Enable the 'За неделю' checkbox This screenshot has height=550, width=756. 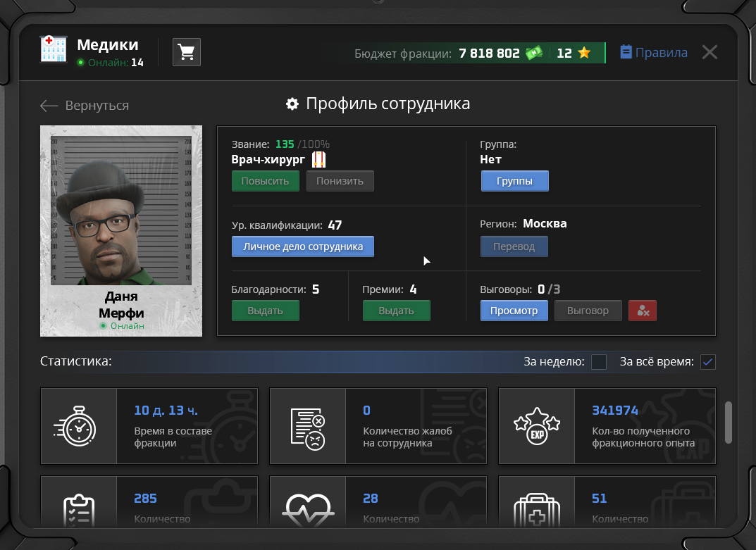[599, 362]
